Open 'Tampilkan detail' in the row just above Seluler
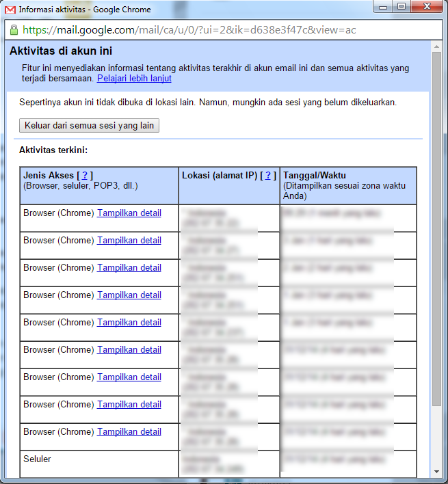The height and width of the screenshot is (484, 448). (x=129, y=431)
